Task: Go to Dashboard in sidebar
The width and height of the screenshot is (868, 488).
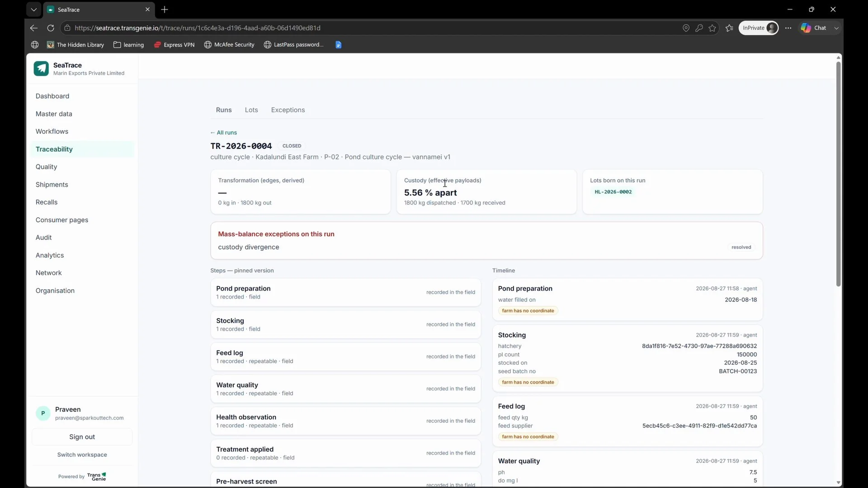Action: pyautogui.click(x=82, y=96)
